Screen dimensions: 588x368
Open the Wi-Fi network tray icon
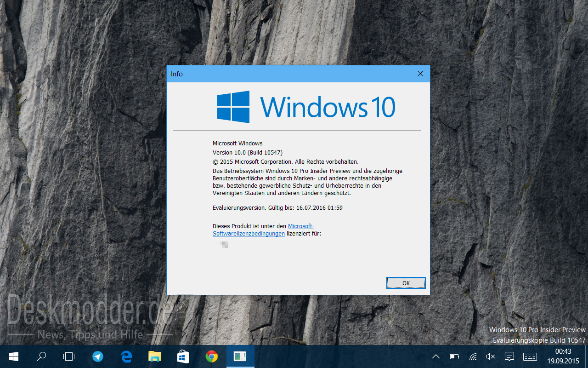coord(473,356)
